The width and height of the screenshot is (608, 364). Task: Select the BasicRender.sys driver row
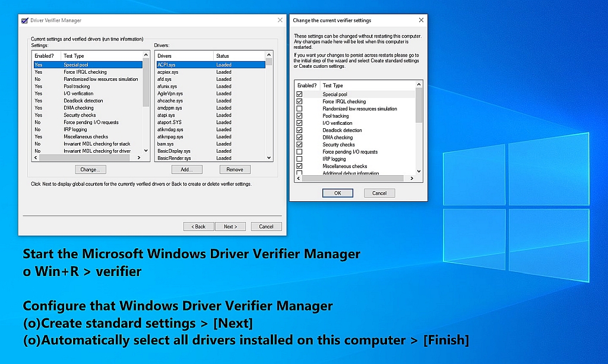click(211, 158)
